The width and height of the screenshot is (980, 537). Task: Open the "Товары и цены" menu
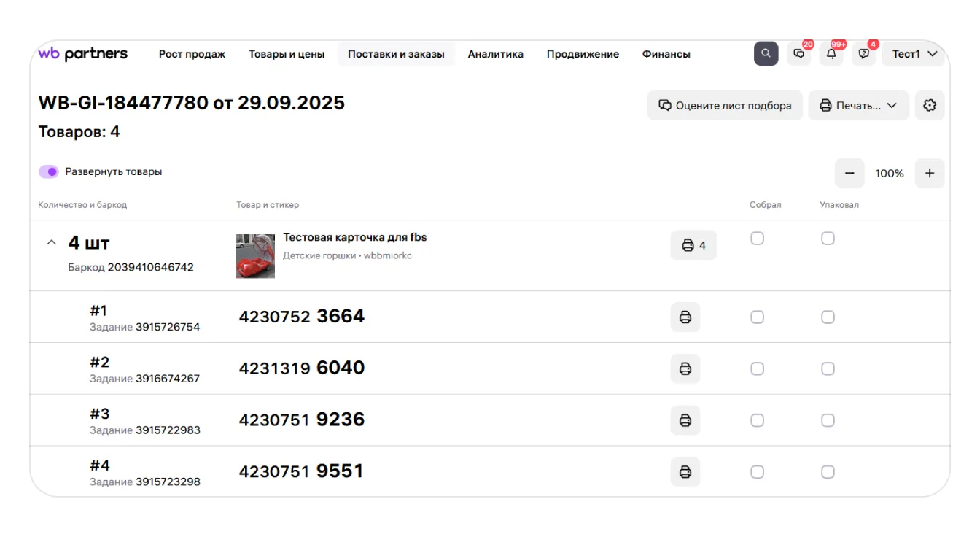[x=287, y=54]
